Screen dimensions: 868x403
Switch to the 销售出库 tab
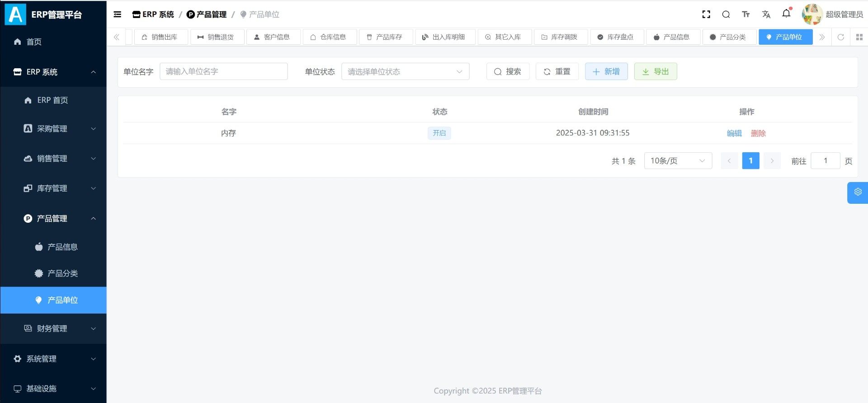(x=160, y=37)
